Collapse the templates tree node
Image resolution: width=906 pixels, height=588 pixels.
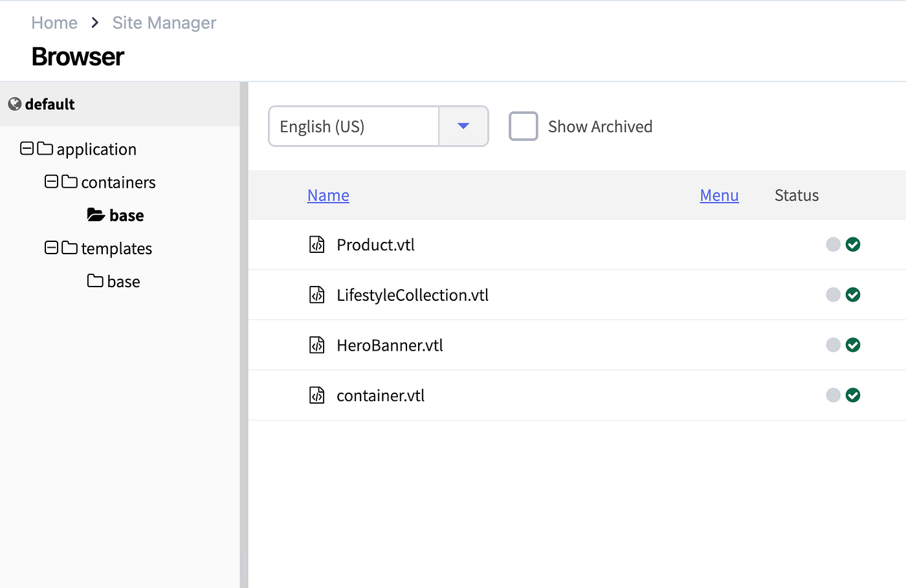(x=51, y=248)
